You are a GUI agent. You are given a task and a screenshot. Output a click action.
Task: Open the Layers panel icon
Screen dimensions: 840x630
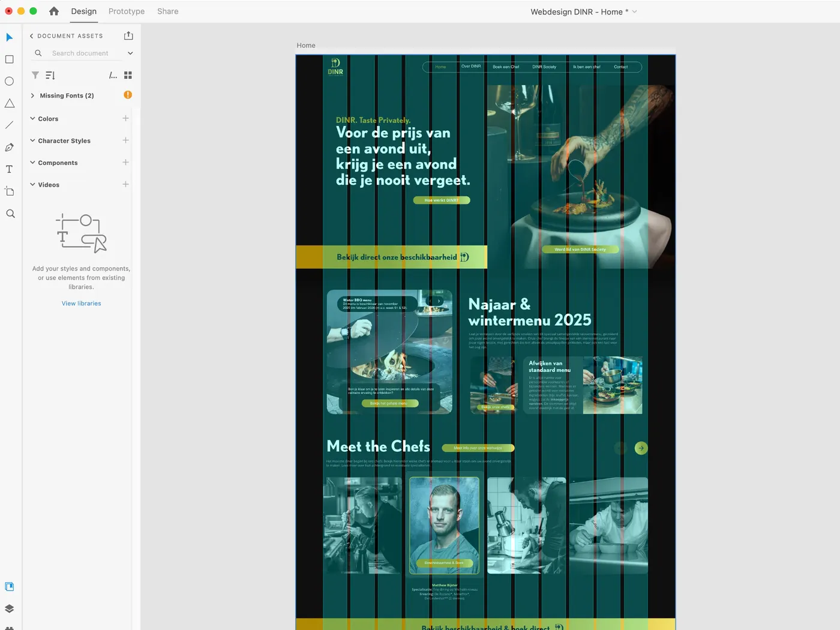tap(10, 608)
